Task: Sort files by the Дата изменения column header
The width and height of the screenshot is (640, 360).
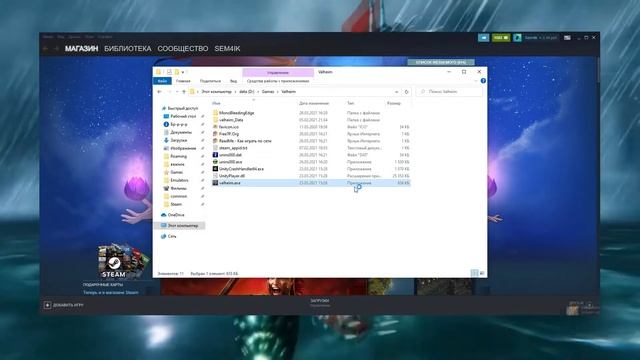Action: click(x=313, y=103)
